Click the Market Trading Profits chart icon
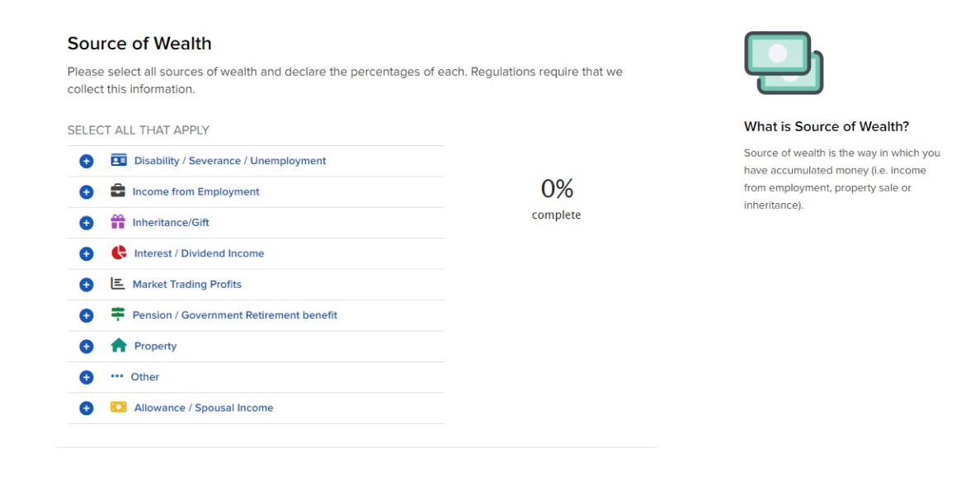980x477 pixels. point(118,284)
